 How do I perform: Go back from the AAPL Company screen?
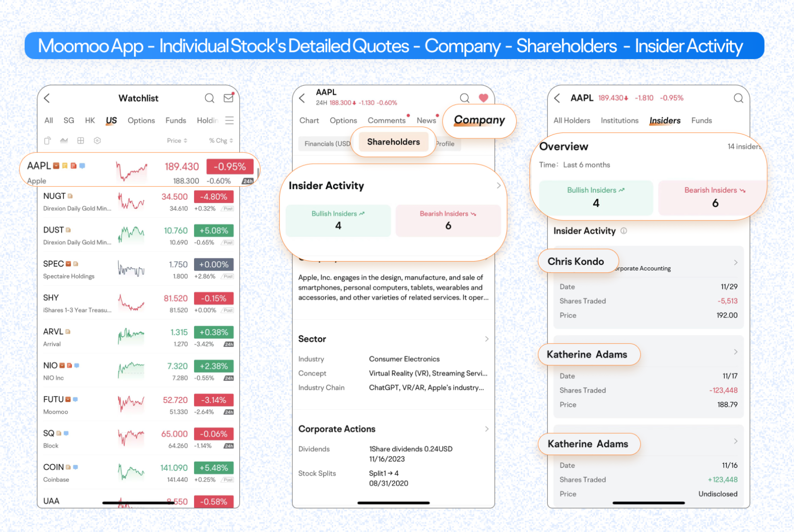[x=302, y=98]
